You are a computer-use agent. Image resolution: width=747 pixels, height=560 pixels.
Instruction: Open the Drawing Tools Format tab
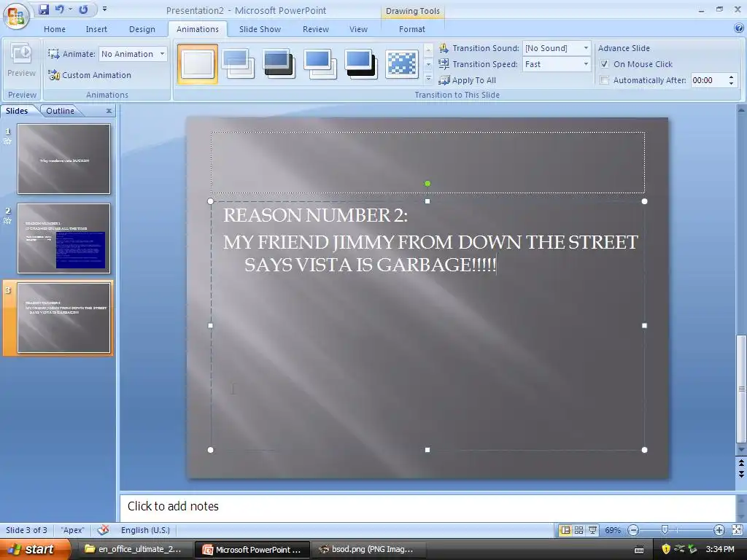click(412, 29)
